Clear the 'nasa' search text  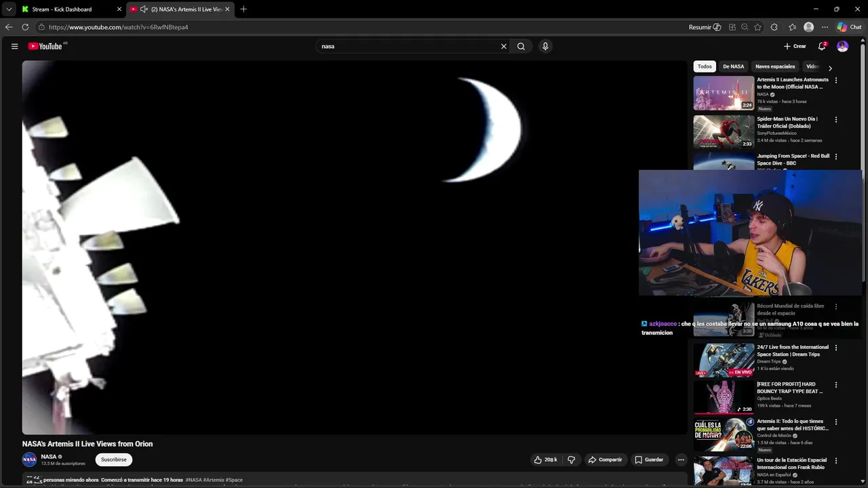point(503,46)
